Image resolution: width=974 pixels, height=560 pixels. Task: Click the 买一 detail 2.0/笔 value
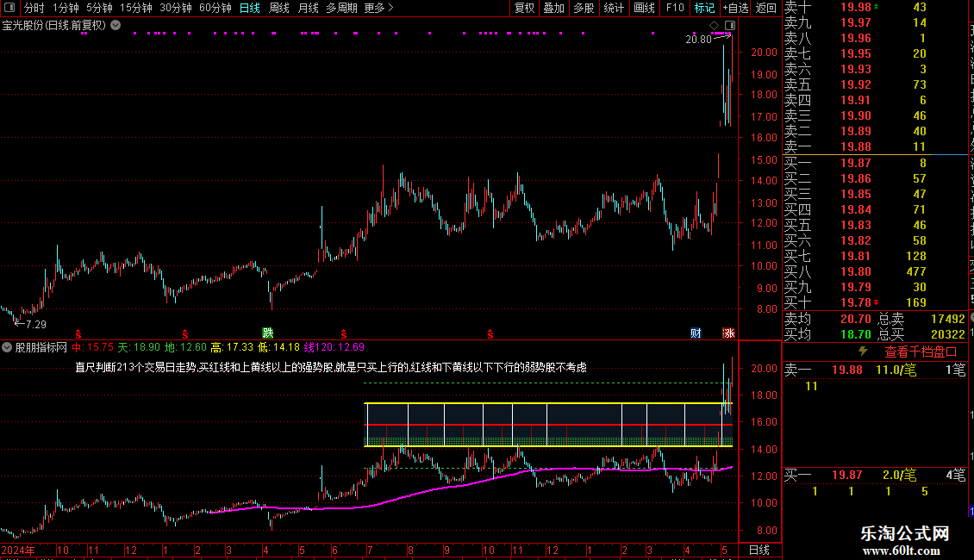pyautogui.click(x=900, y=475)
